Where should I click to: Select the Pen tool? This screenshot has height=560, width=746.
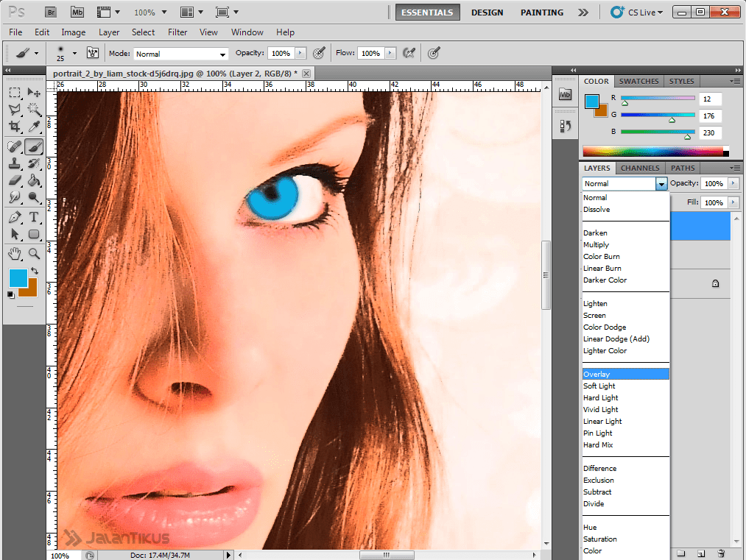coord(15,217)
